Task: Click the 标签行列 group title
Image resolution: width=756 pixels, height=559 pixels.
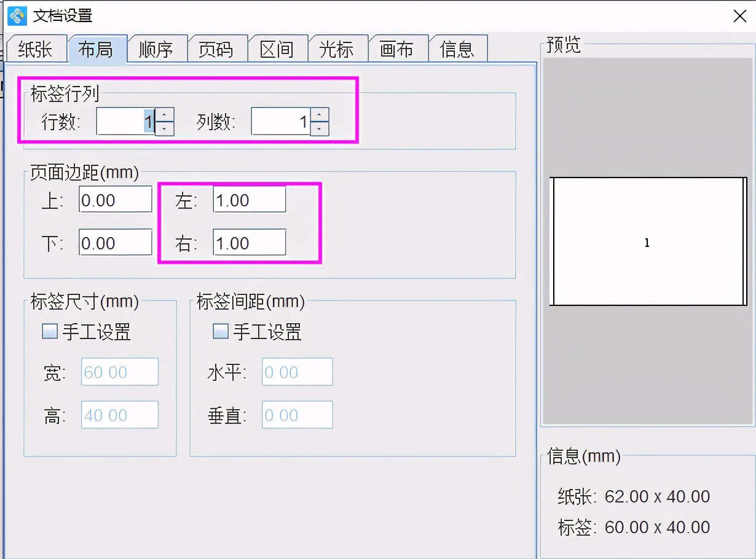Action: [x=65, y=94]
